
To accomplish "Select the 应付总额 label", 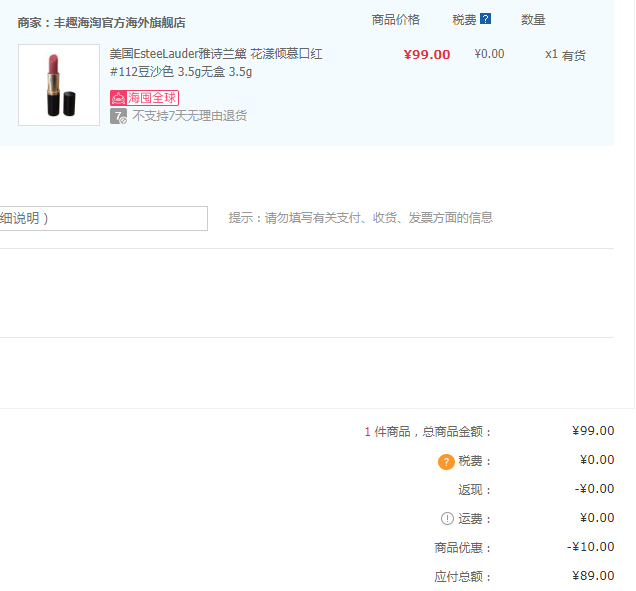I will point(462,576).
